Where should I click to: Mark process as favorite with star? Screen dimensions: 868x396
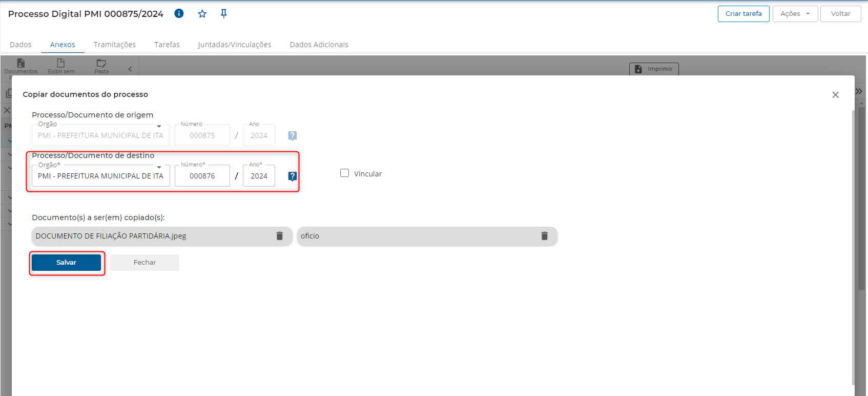click(202, 14)
